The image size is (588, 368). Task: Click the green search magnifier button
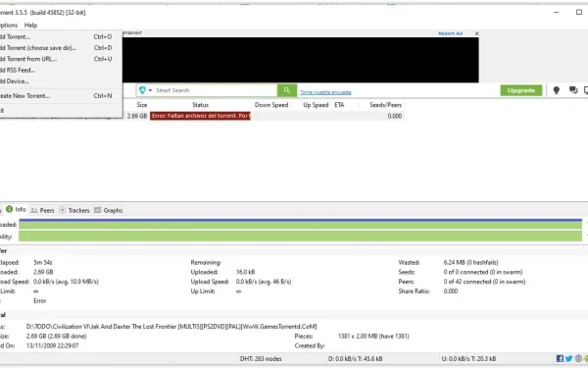click(287, 90)
